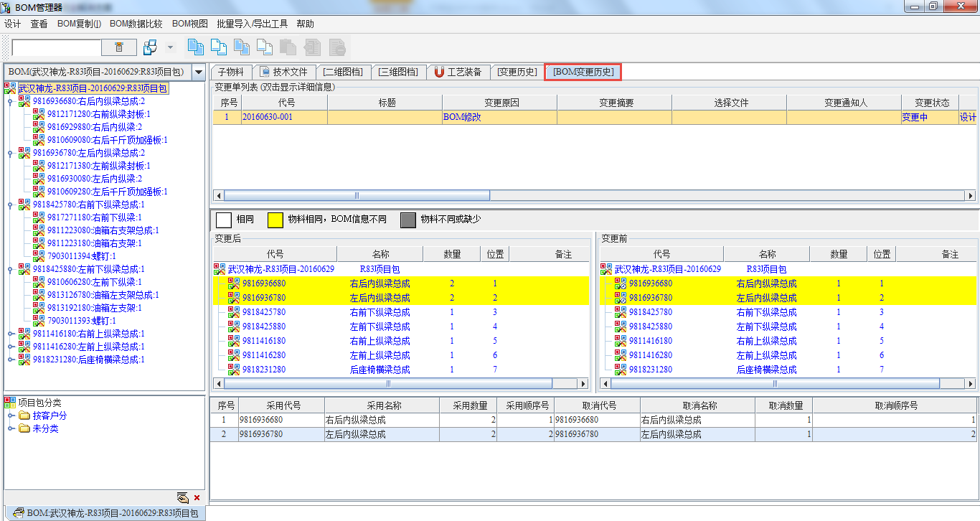Click the first blue copy icon in toolbar
This screenshot has width=980, height=521.
coord(195,47)
